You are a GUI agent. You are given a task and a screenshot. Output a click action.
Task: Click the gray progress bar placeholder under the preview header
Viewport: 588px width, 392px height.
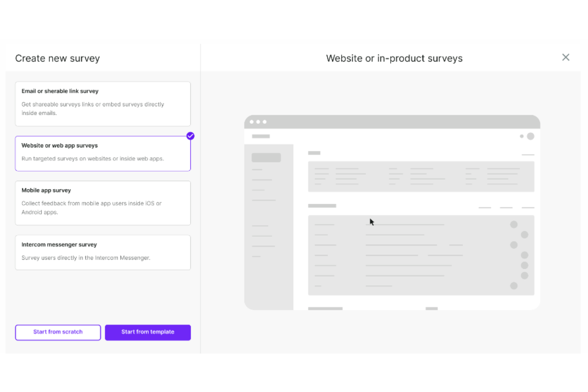tap(314, 153)
